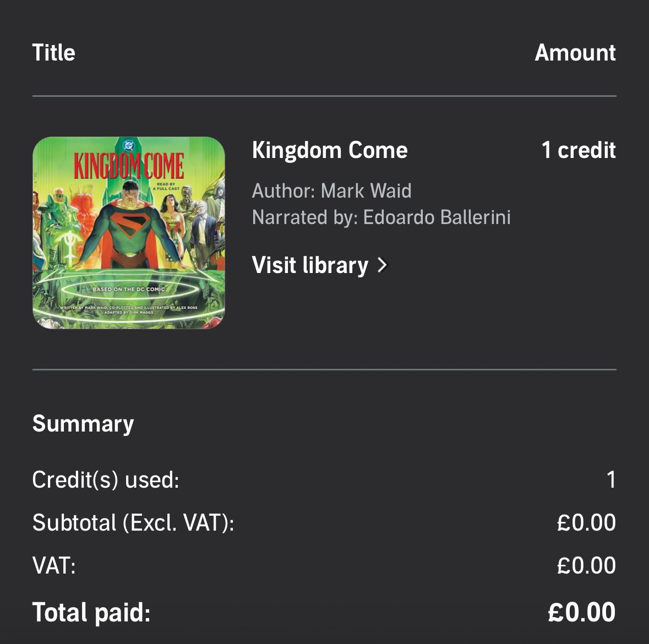Click the Credit(s) used label
Image resolution: width=649 pixels, height=644 pixels.
coord(106,480)
